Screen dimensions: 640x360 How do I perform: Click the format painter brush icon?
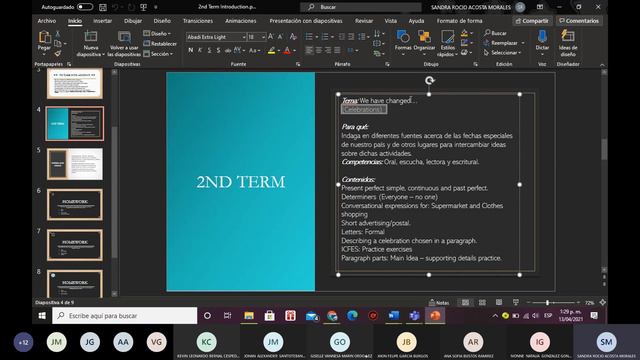pyautogui.click(x=58, y=53)
